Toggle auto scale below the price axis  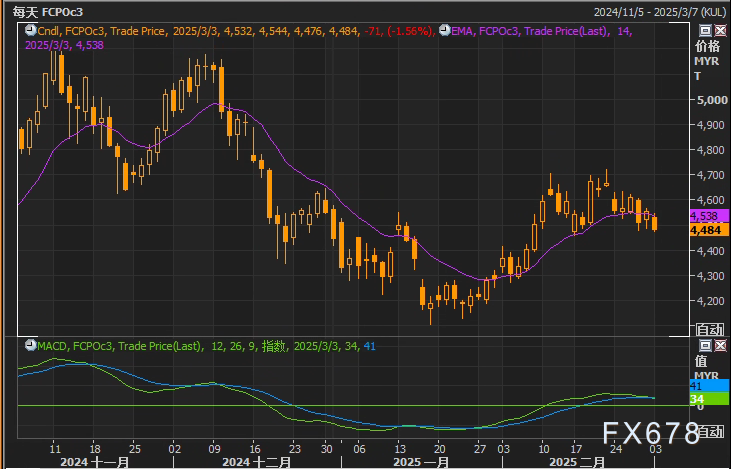tap(709, 328)
